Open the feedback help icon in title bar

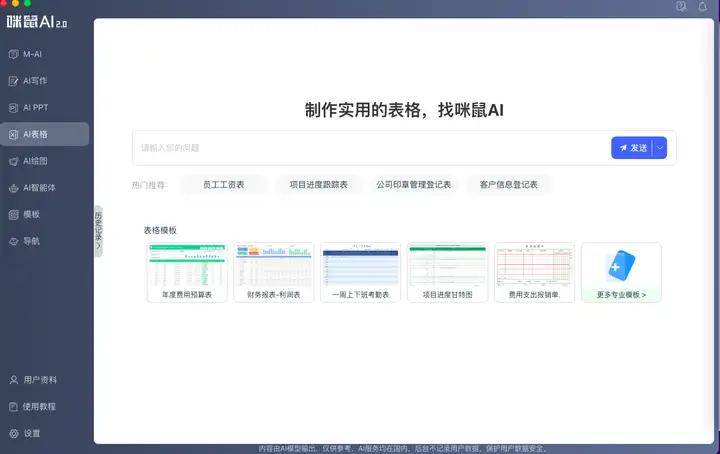(681, 7)
